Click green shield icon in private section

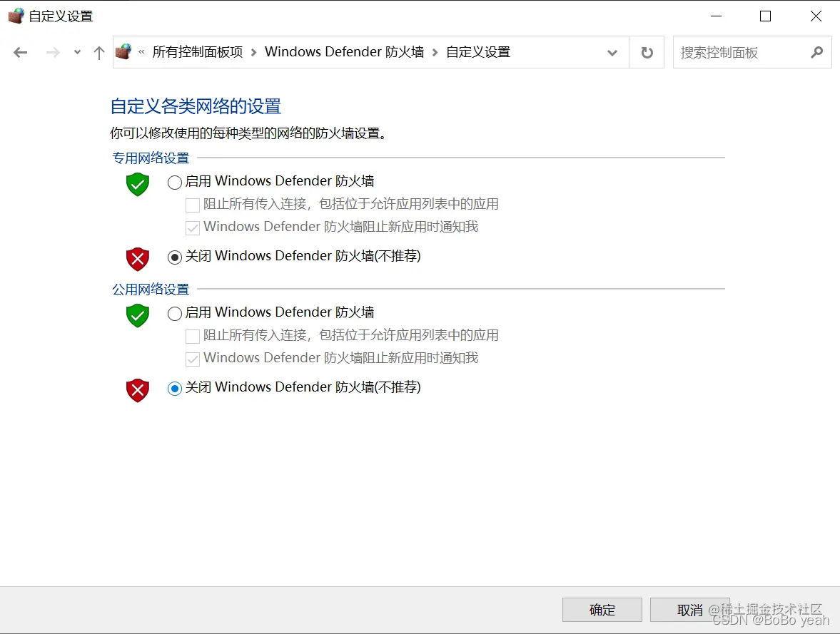138,184
